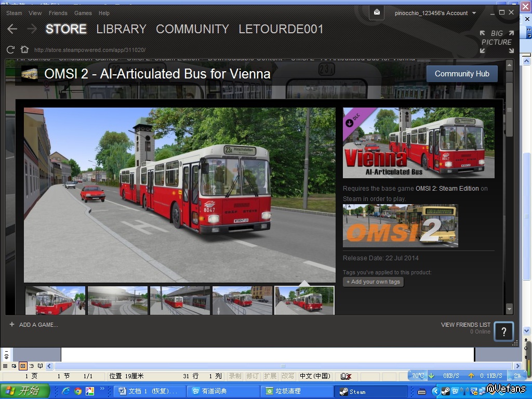Expand hidden quick launch items chevron
This screenshot has height=399, width=532.
point(102,388)
